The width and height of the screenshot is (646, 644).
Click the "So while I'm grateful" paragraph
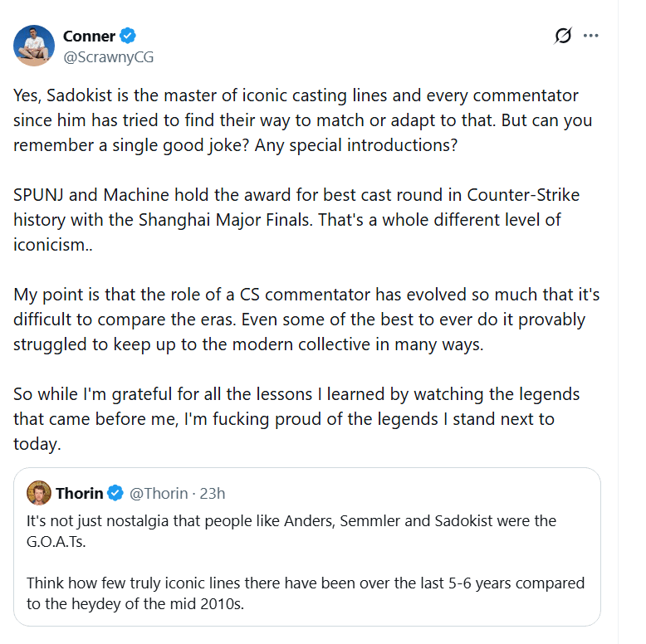(x=296, y=418)
